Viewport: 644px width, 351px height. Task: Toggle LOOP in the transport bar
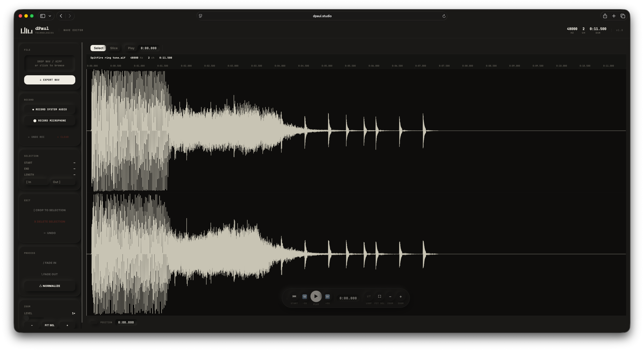coord(369,296)
